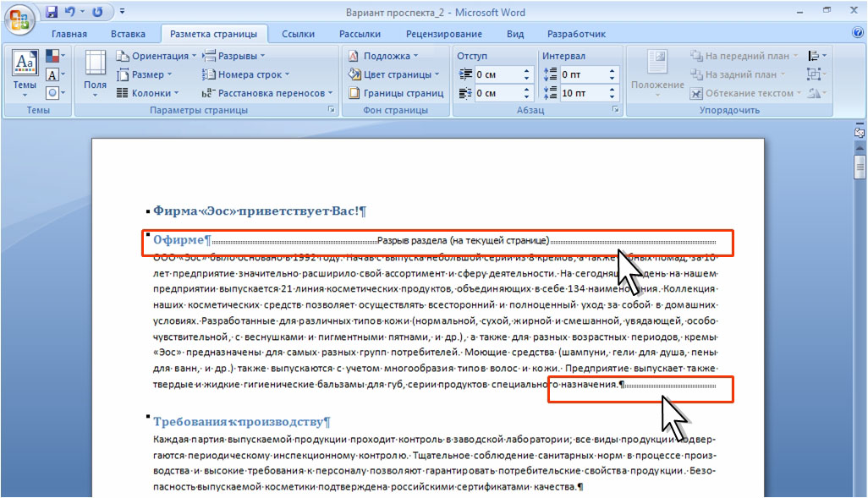Image resolution: width=868 pixels, height=498 pixels.
Task: Click the vertical scrollbar up arrow
Action: coord(860,148)
